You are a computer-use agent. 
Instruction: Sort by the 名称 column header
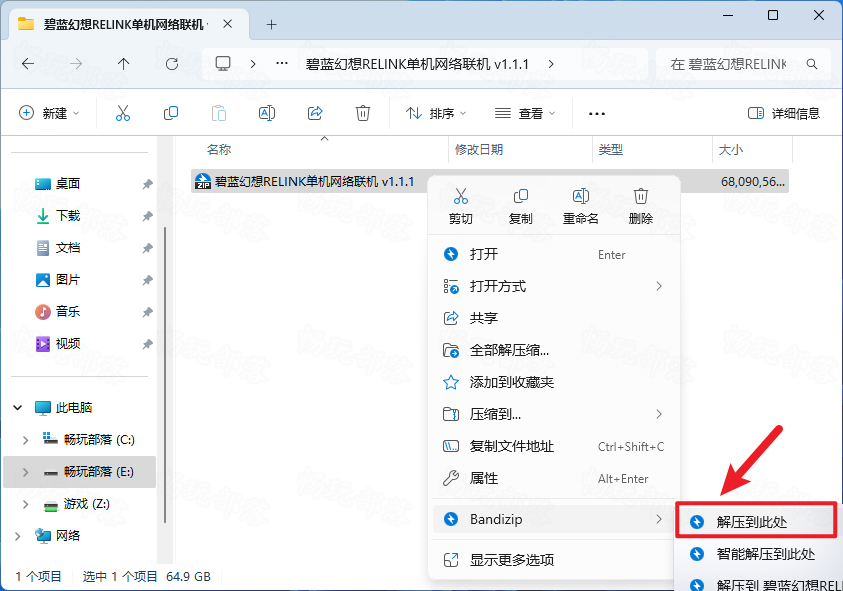(x=219, y=149)
